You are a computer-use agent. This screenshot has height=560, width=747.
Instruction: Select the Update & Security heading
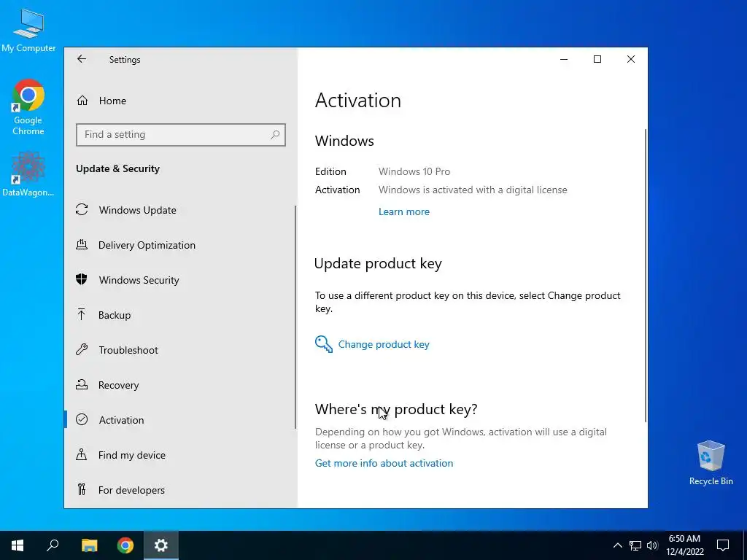117,169
